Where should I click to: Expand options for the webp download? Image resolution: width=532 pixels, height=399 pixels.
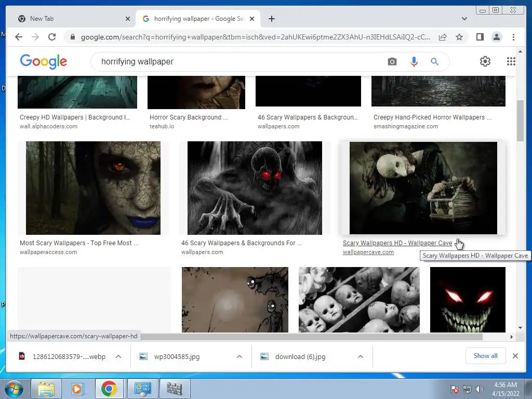[118, 356]
